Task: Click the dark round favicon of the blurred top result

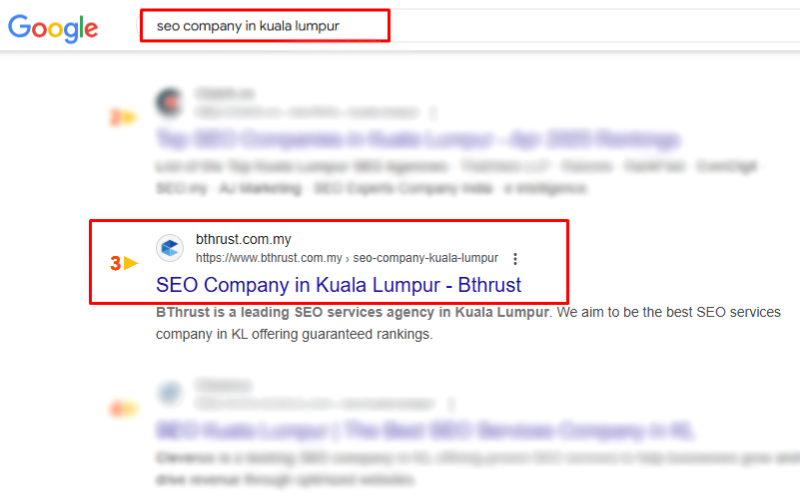Action: 170,102
